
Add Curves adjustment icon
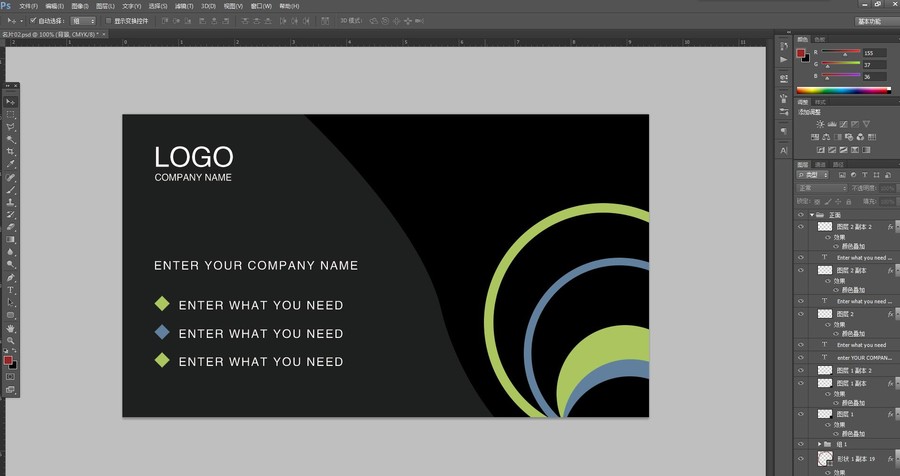coord(843,124)
